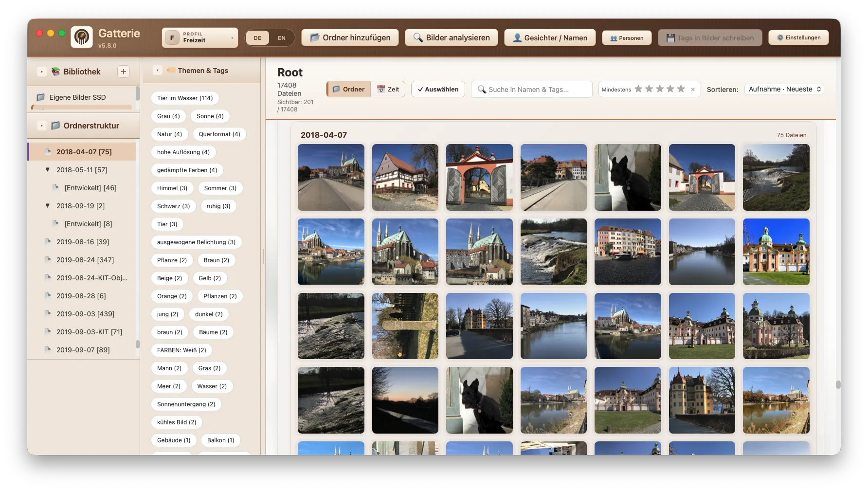Click the Suche in Namen & Tags field
This screenshot has width=868, height=491.
pyautogui.click(x=532, y=89)
